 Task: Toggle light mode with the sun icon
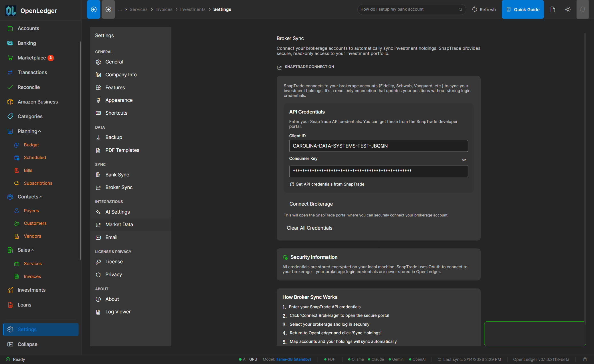568,9
